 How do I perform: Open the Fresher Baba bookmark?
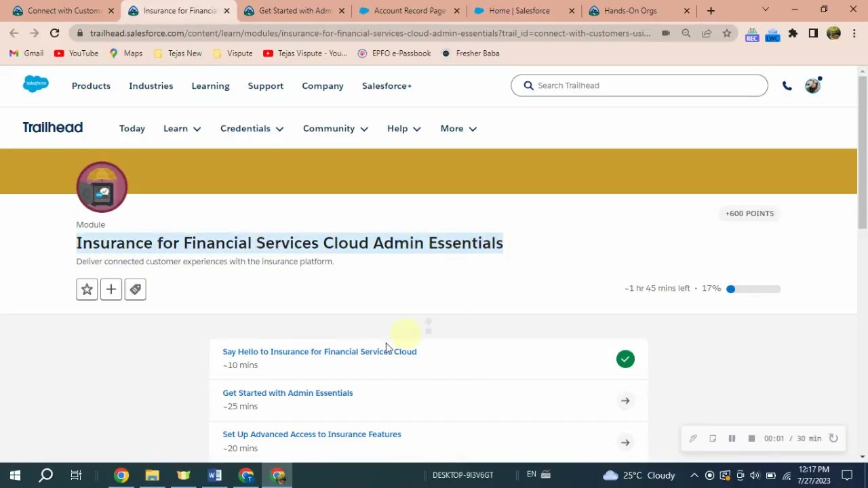(470, 54)
